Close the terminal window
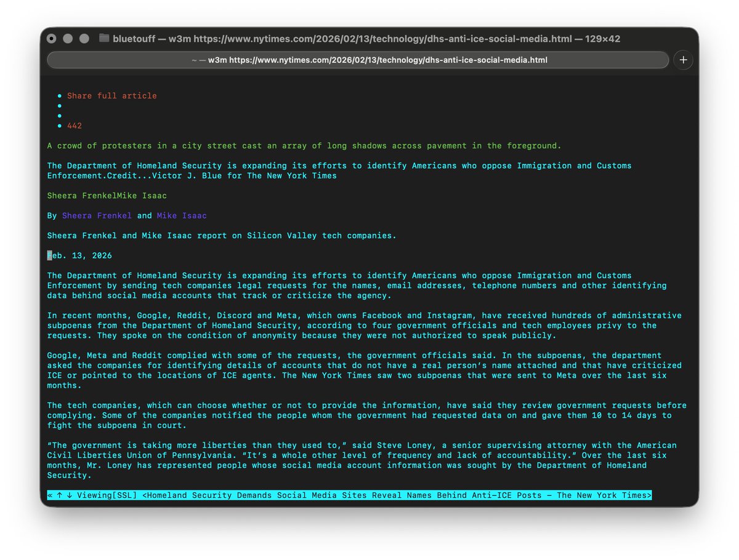This screenshot has width=739, height=560. pos(52,39)
